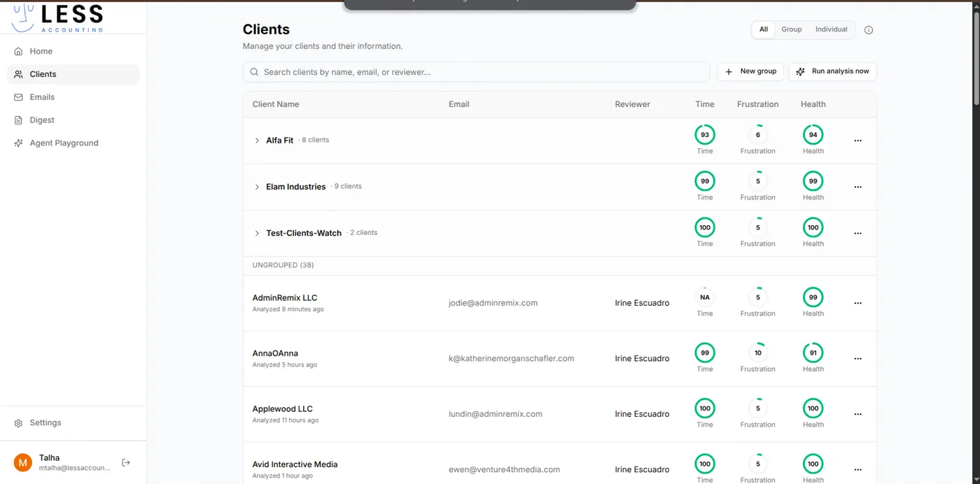Sort by Client Name column header
980x484 pixels.
tap(276, 104)
